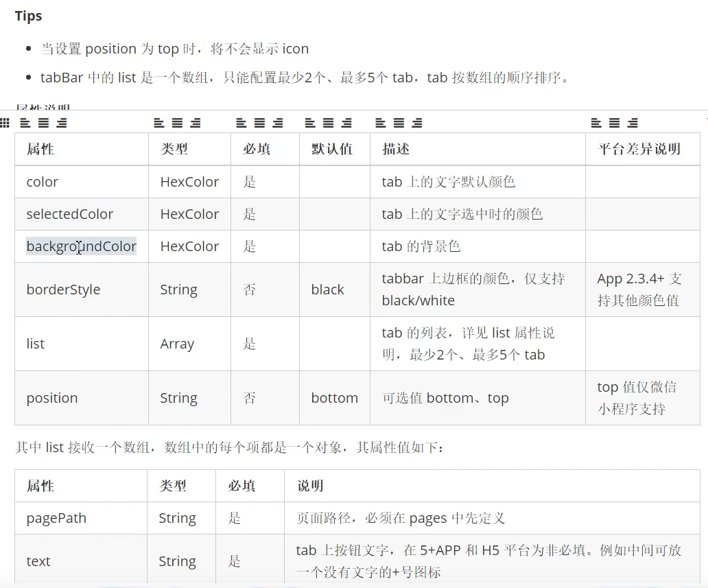Select the color property cell
Screen dimensions: 708x588
click(82, 182)
